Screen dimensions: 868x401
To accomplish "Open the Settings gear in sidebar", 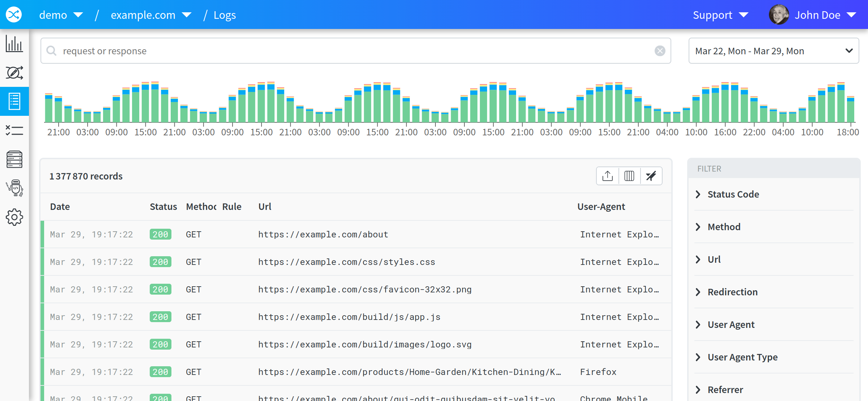I will click(14, 217).
